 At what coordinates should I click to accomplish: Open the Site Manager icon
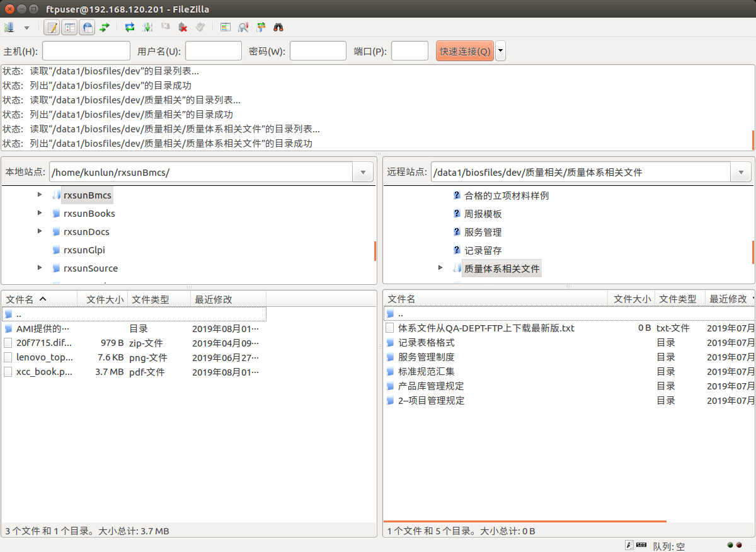click(9, 28)
